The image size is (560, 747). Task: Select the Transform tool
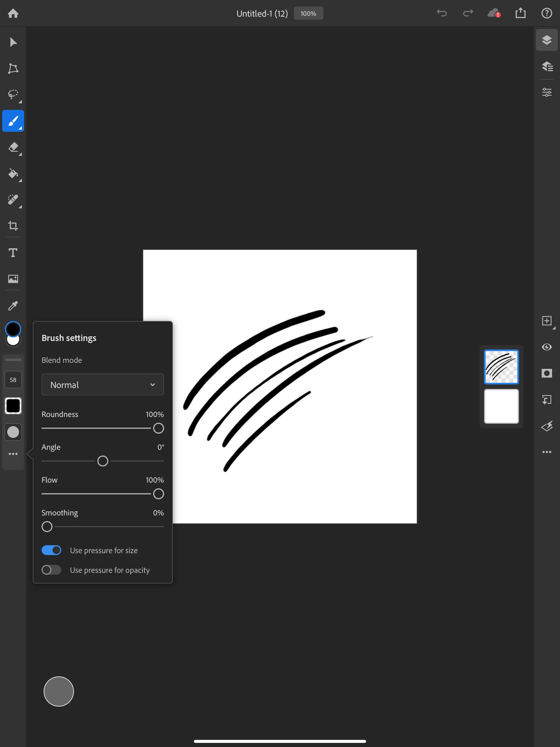[13, 69]
